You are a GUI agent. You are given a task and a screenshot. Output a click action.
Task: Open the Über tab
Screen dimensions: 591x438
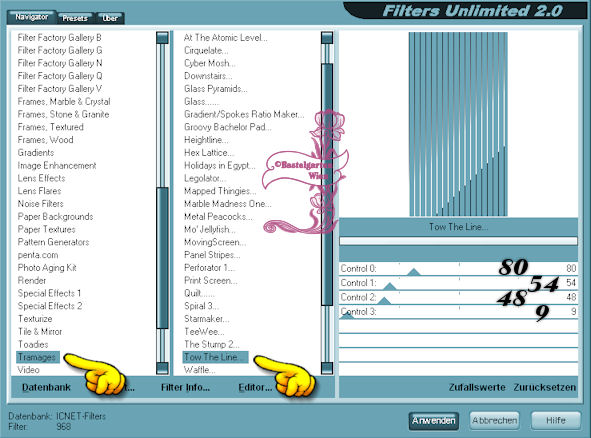coord(110,18)
